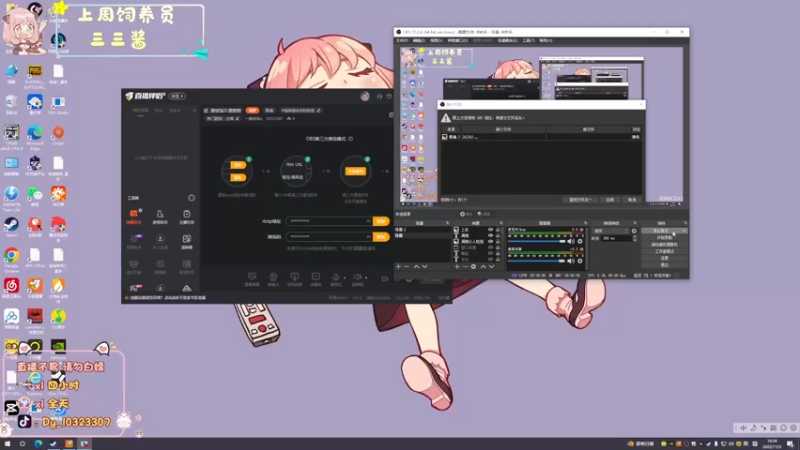Click the camera icon in companion bottom bar
Viewport: 800px width, 450px height.
pos(273,277)
